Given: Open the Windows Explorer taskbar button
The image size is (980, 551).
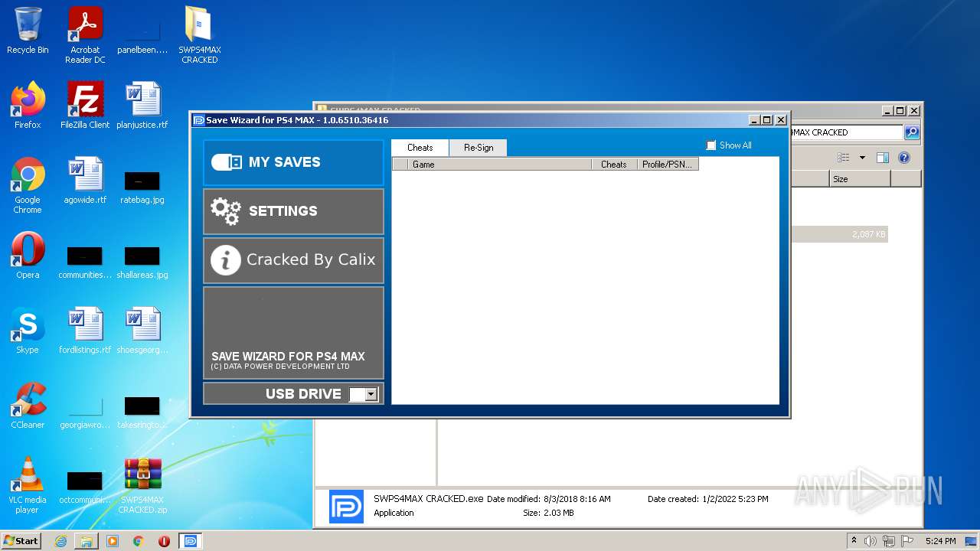Looking at the screenshot, I should pyautogui.click(x=87, y=541).
